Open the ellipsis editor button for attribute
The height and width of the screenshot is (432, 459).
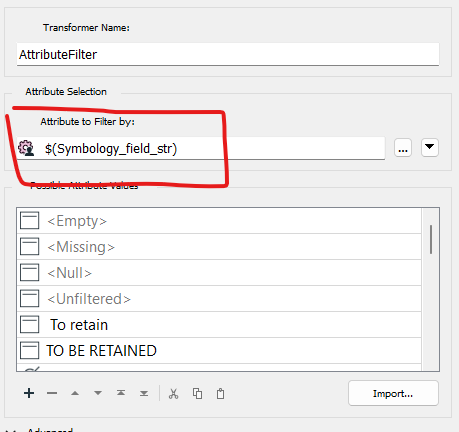click(x=403, y=148)
